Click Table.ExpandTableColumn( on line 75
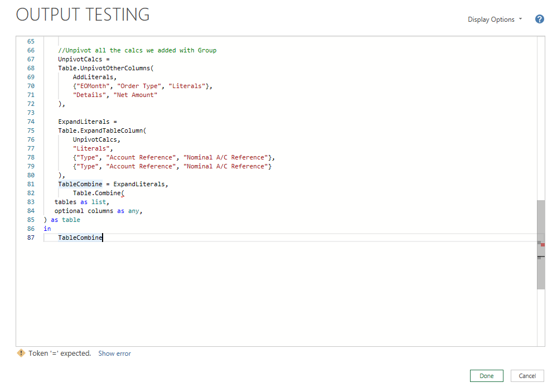This screenshot has width=557, height=392. coord(102,130)
